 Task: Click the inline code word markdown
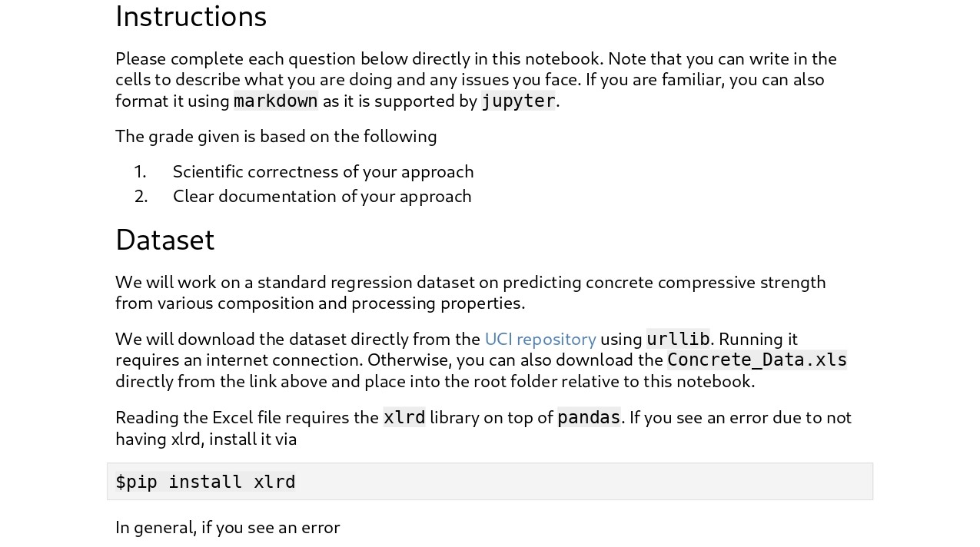tap(275, 101)
